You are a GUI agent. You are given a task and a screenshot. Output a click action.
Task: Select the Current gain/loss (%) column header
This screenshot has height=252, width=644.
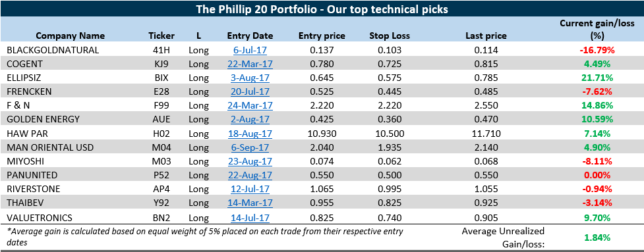595,30
